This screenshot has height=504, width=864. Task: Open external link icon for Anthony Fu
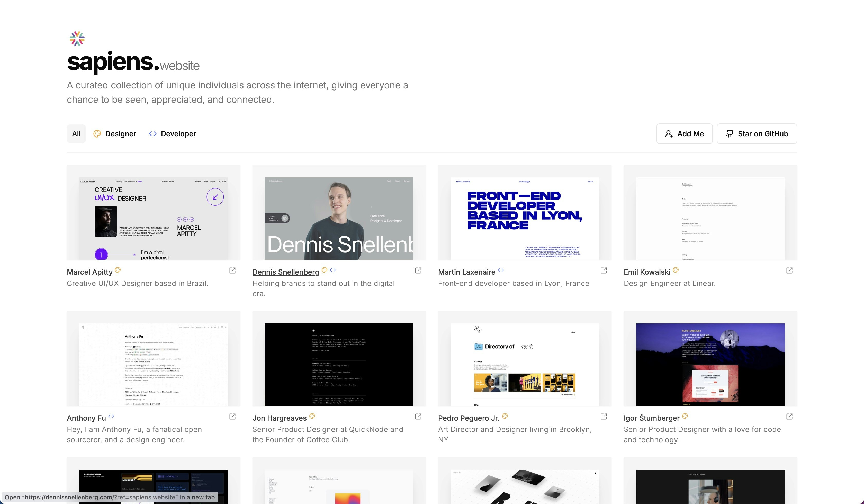point(232,417)
